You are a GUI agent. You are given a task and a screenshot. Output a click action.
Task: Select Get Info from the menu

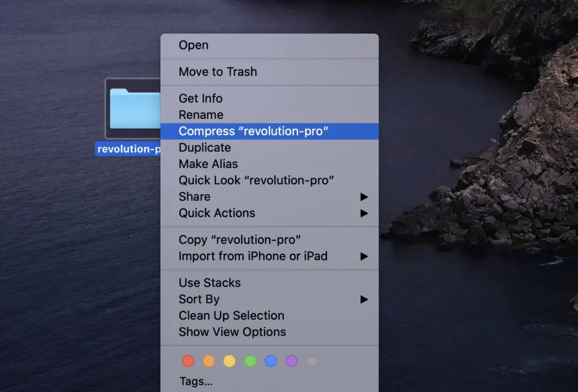tap(200, 98)
